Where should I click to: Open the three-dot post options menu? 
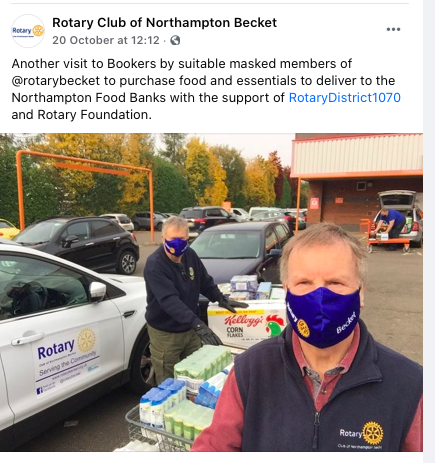(393, 29)
